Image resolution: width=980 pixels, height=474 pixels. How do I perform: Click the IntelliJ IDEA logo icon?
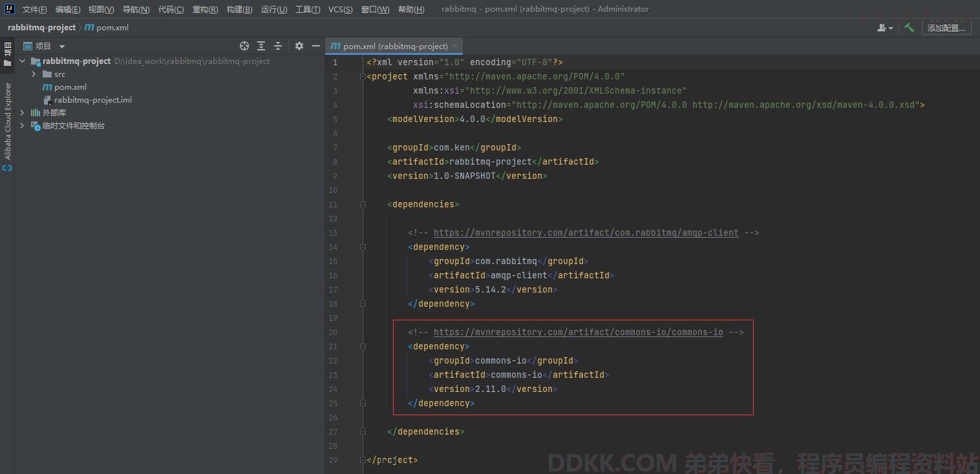(x=10, y=9)
